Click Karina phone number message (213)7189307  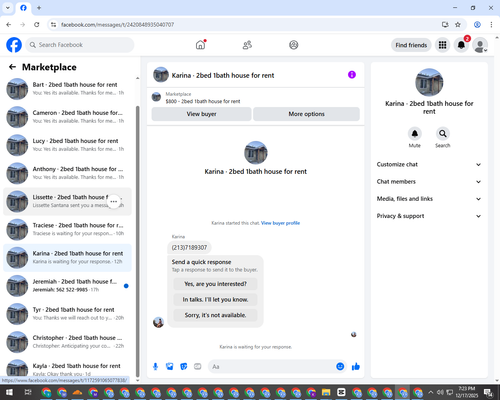(x=189, y=247)
